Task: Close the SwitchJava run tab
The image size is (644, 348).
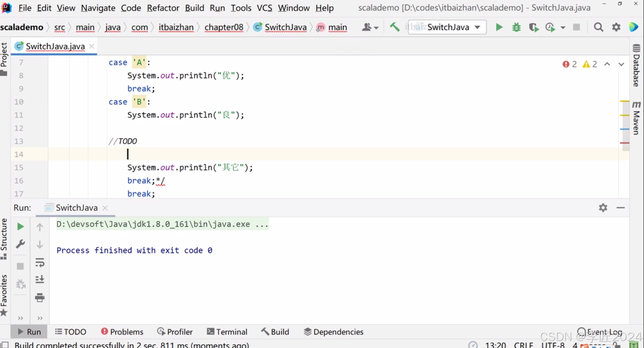Action: [105, 208]
